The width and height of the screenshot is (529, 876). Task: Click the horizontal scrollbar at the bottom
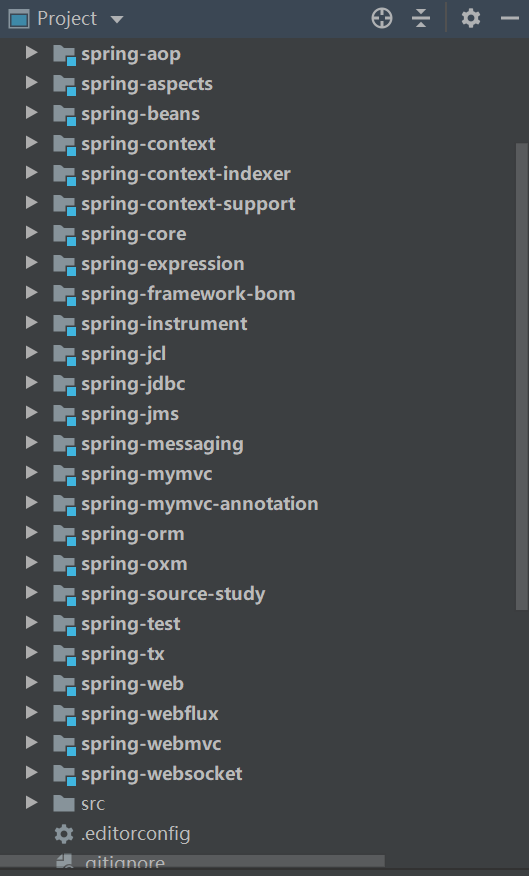point(192,861)
